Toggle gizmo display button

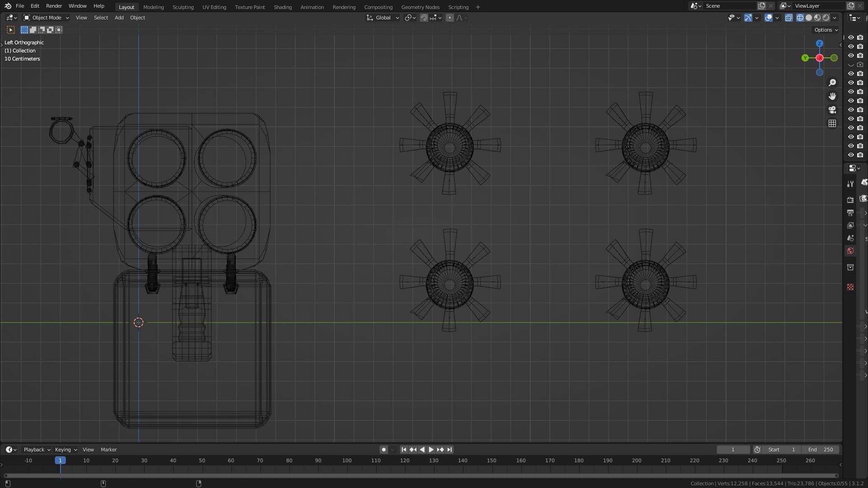pyautogui.click(x=748, y=18)
